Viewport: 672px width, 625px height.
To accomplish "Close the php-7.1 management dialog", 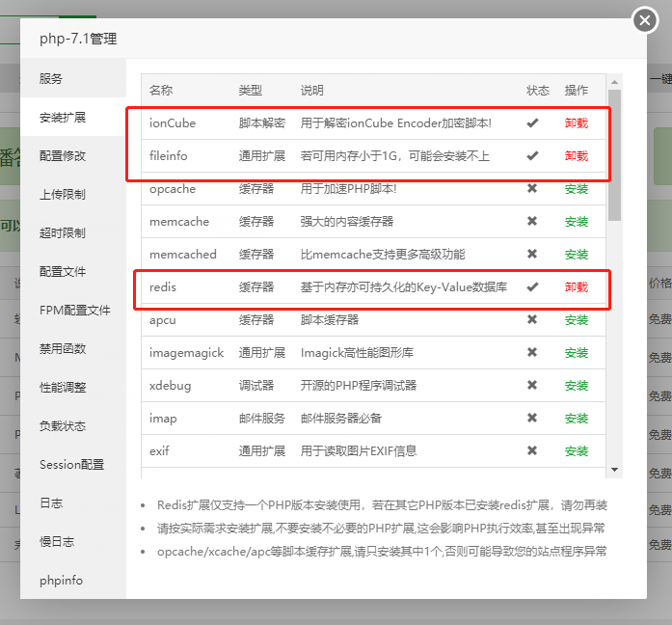I will coord(644,20).
